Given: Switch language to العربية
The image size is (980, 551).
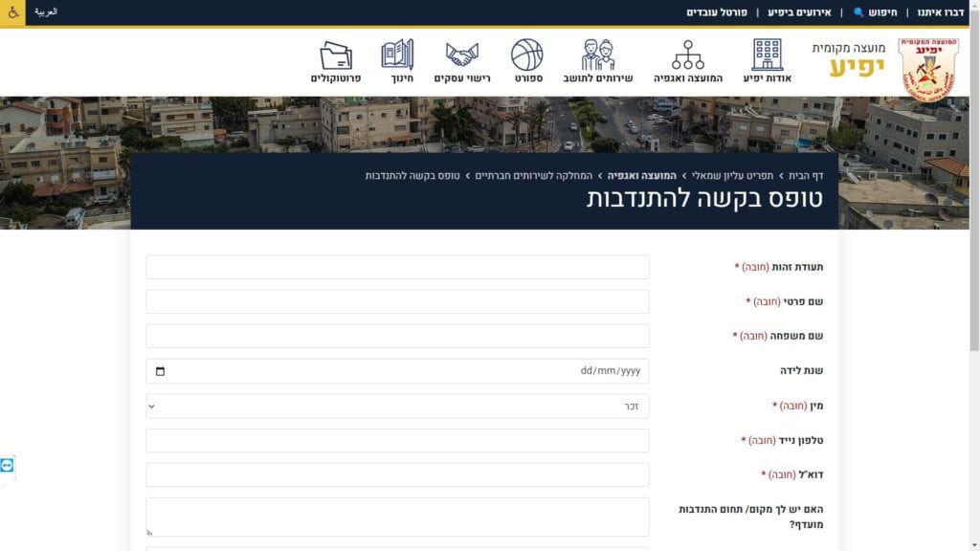Looking at the screenshot, I should [46, 12].
